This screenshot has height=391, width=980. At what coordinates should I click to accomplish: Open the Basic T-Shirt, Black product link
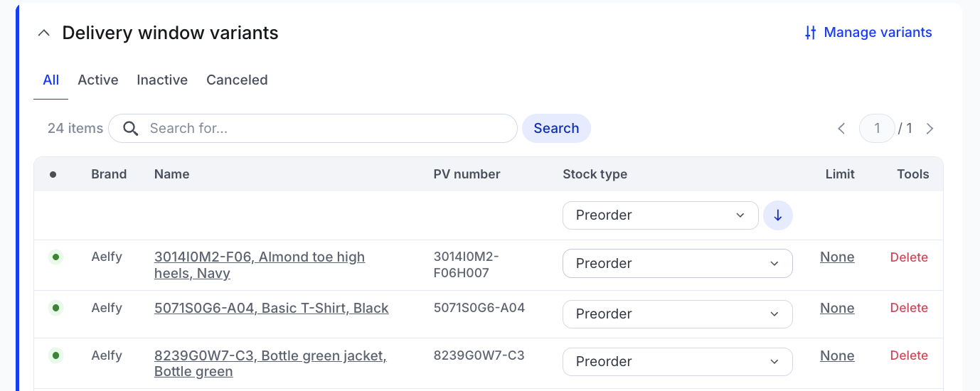point(271,308)
